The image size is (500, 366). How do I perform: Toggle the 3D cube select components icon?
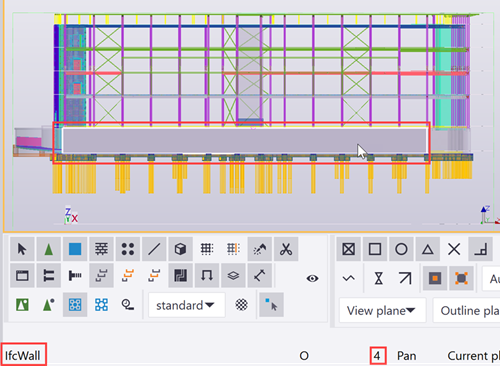[x=180, y=249]
